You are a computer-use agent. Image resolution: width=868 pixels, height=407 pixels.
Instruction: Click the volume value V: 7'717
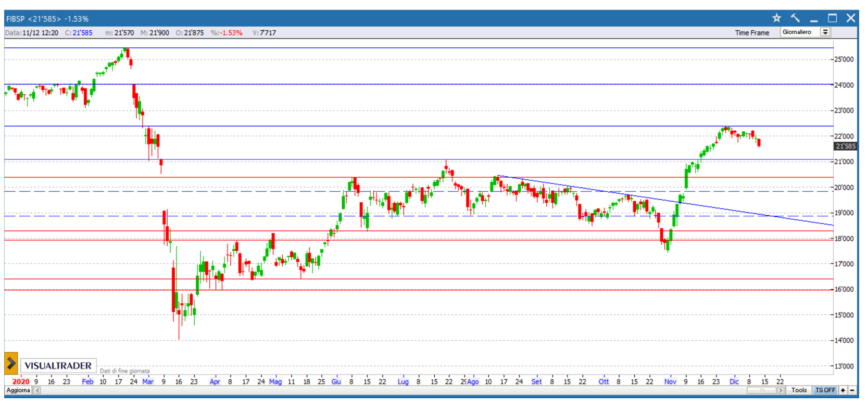tap(264, 33)
